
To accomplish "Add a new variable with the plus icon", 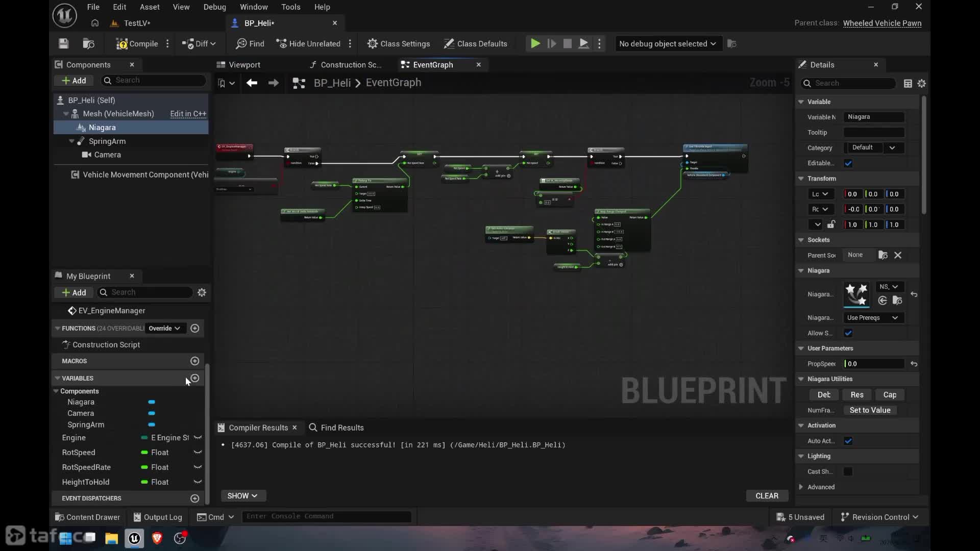I will click(195, 378).
